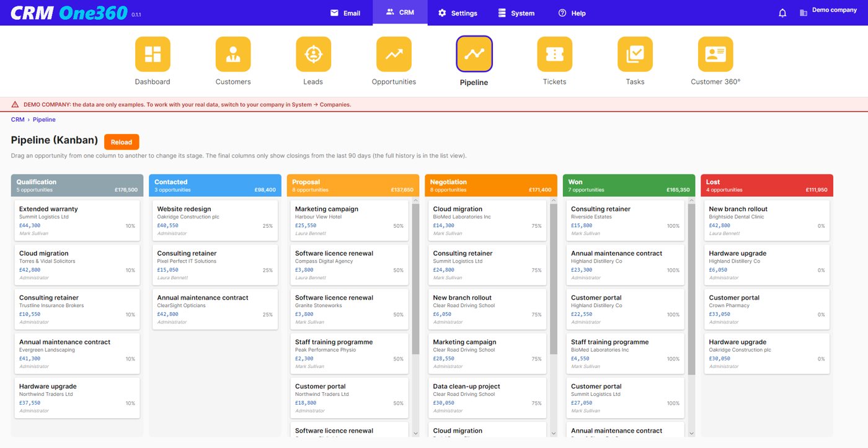The width and height of the screenshot is (868, 448).
Task: Open the Summit Logistics Customer portal card
Action: pos(626,398)
